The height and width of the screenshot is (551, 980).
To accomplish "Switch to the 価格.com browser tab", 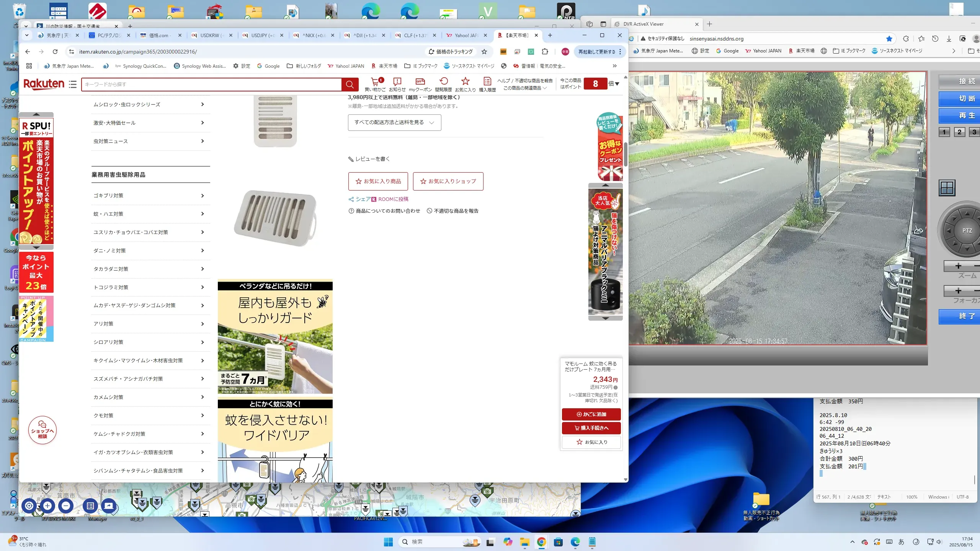I will (x=158, y=35).
